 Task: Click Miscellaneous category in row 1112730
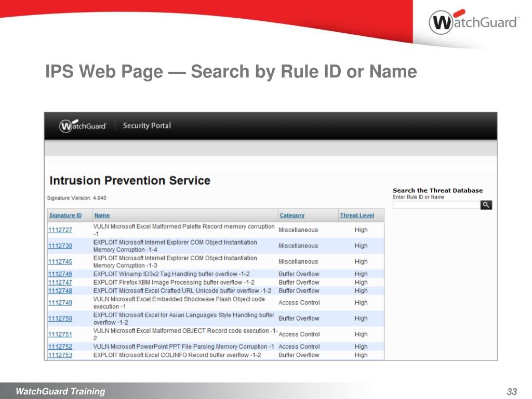click(x=298, y=246)
